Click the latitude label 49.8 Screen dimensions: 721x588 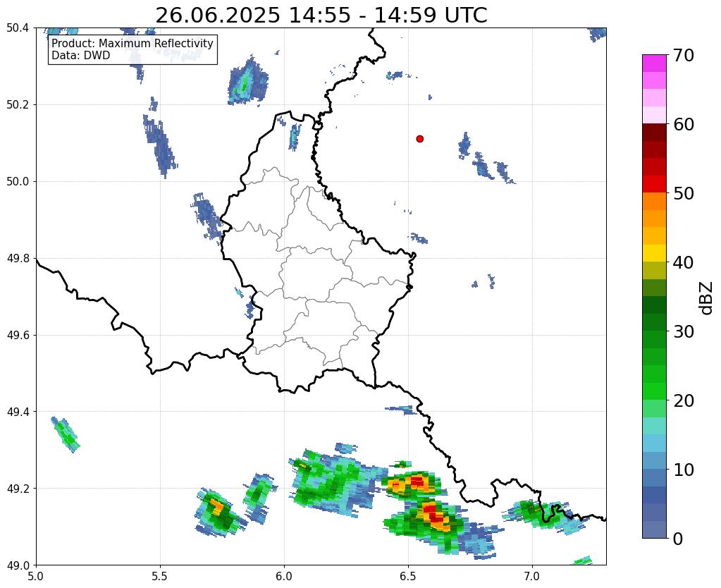pyautogui.click(x=18, y=259)
